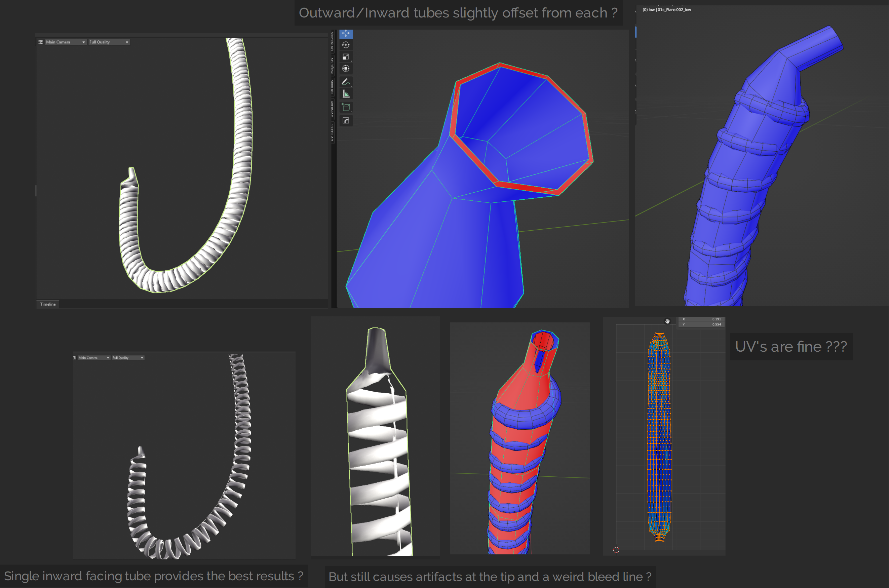The width and height of the screenshot is (889, 588).
Task: Click the X value field 0.191
Action: click(701, 319)
